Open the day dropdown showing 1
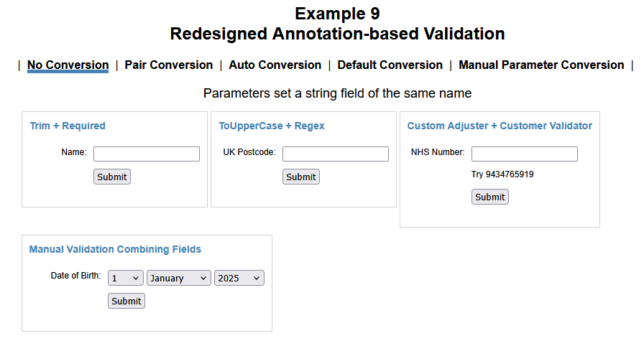Screen dimensions: 644x341 [x=125, y=278]
